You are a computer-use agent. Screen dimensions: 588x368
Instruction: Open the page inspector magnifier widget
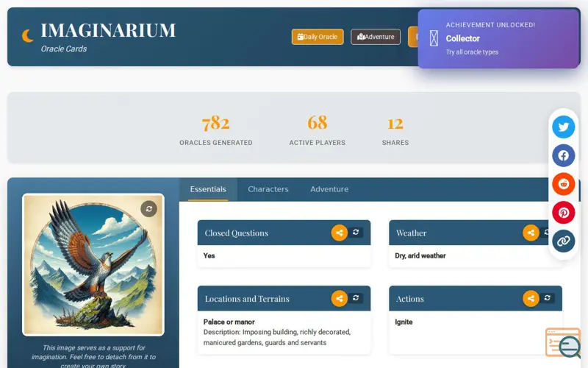pos(563,343)
